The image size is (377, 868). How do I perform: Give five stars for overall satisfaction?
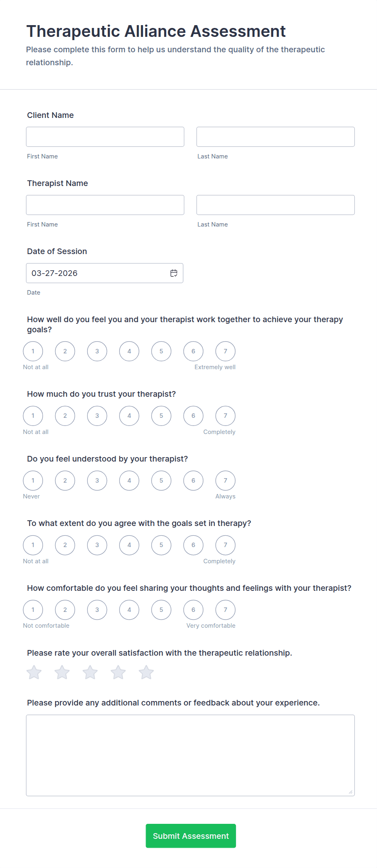(146, 673)
